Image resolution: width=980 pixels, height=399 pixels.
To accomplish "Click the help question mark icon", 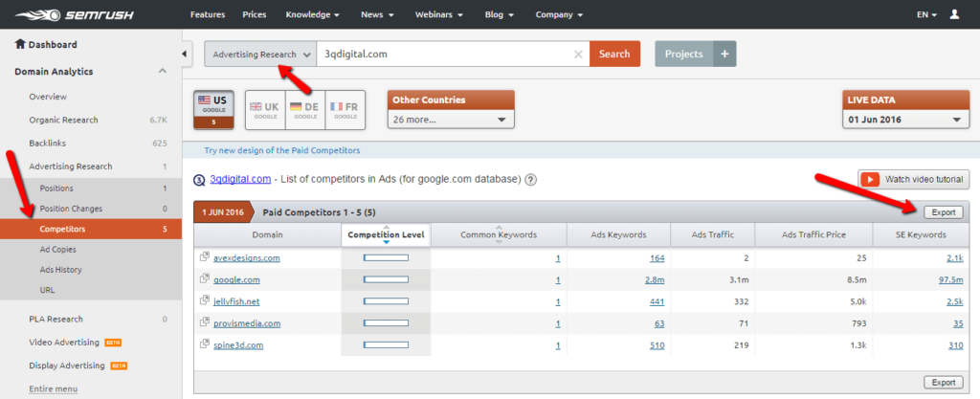I will pyautogui.click(x=530, y=180).
